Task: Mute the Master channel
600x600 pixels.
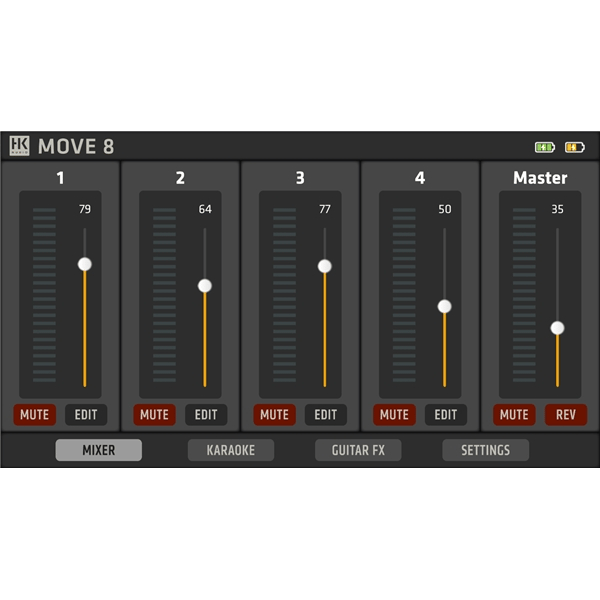Action: tap(514, 415)
